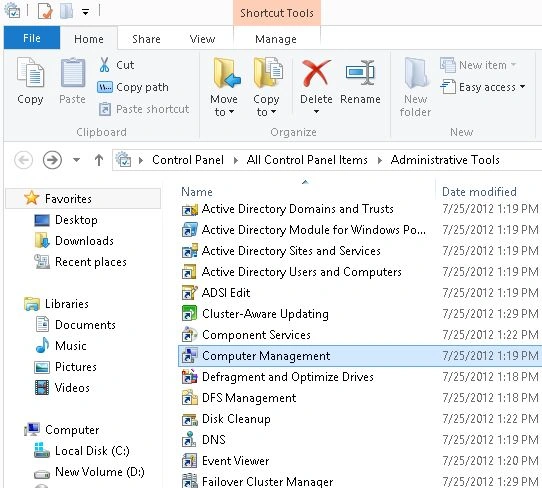
Task: Switch to the Manage tab
Action: [275, 39]
